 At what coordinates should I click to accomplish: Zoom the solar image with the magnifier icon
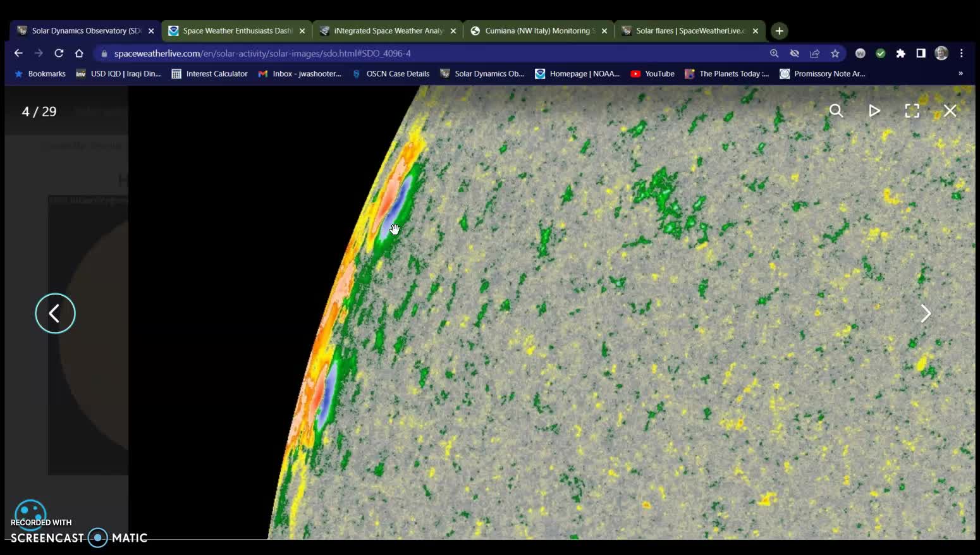point(836,111)
